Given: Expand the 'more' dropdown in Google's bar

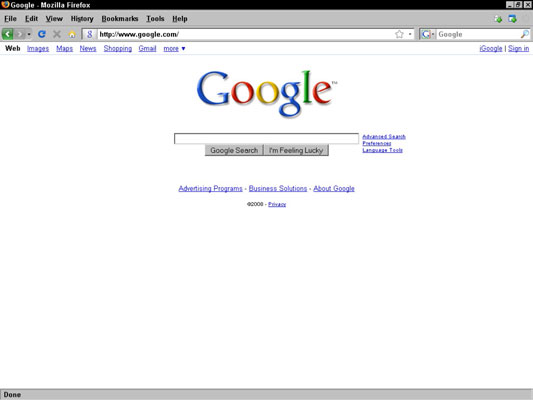Looking at the screenshot, I should [174, 49].
